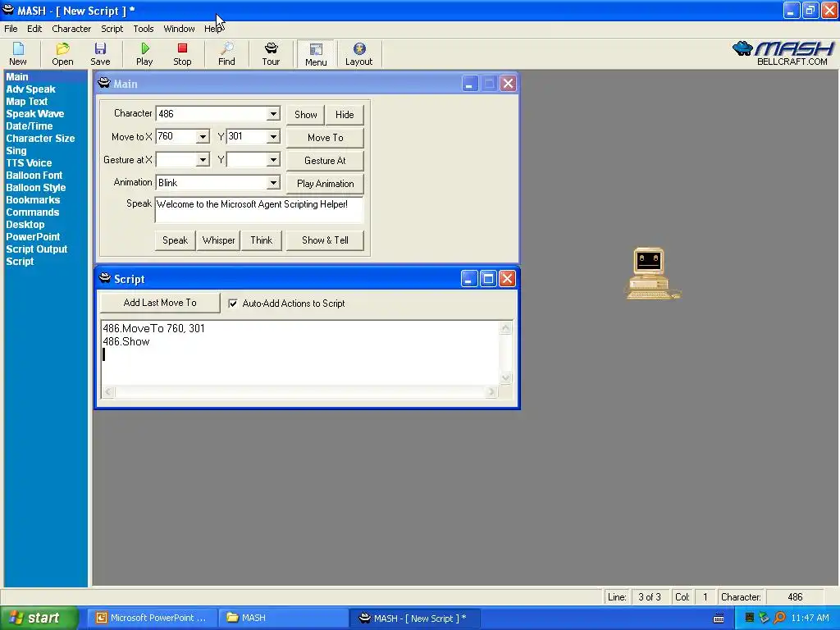Select Script Output in the sidebar

(37, 249)
